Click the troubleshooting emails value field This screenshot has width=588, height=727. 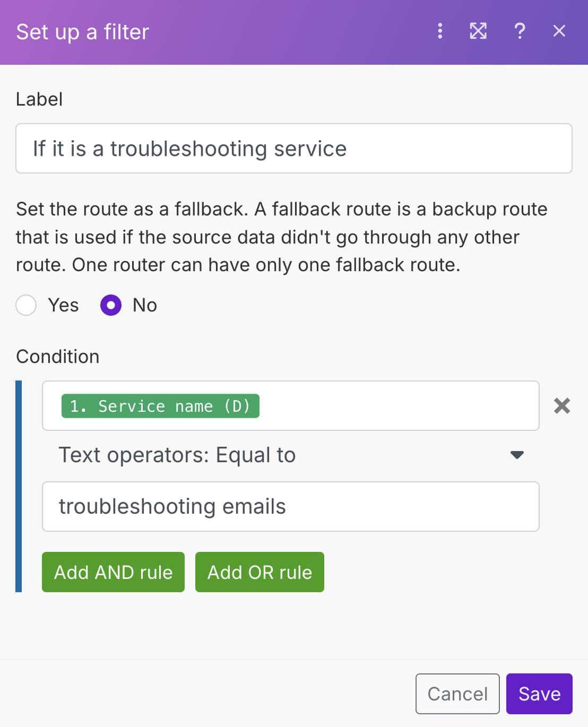(290, 506)
